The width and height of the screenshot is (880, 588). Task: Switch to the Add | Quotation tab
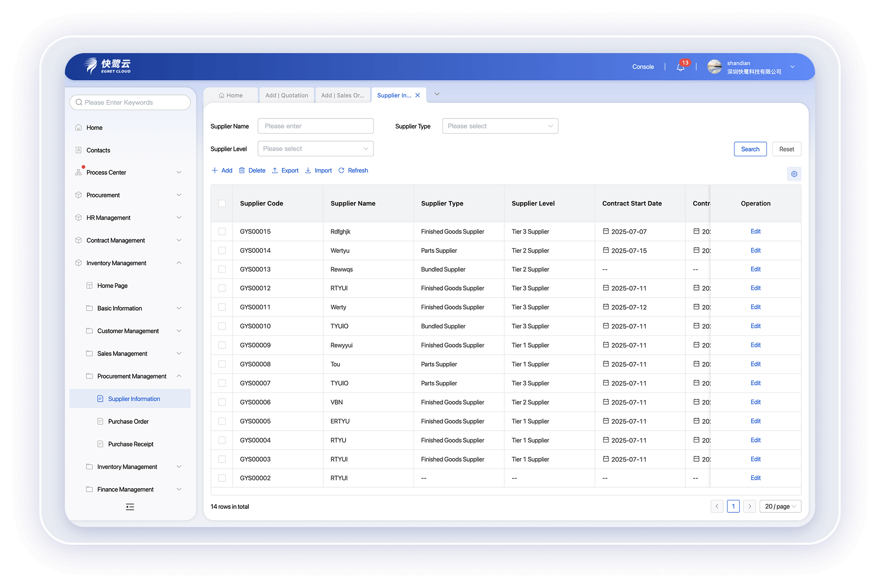(287, 95)
